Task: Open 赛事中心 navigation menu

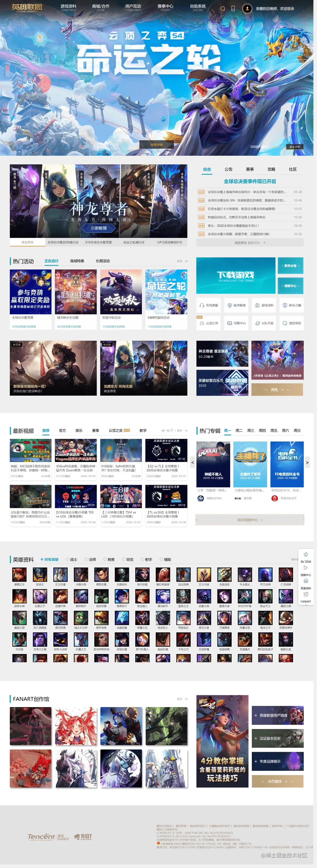Action: (x=165, y=7)
